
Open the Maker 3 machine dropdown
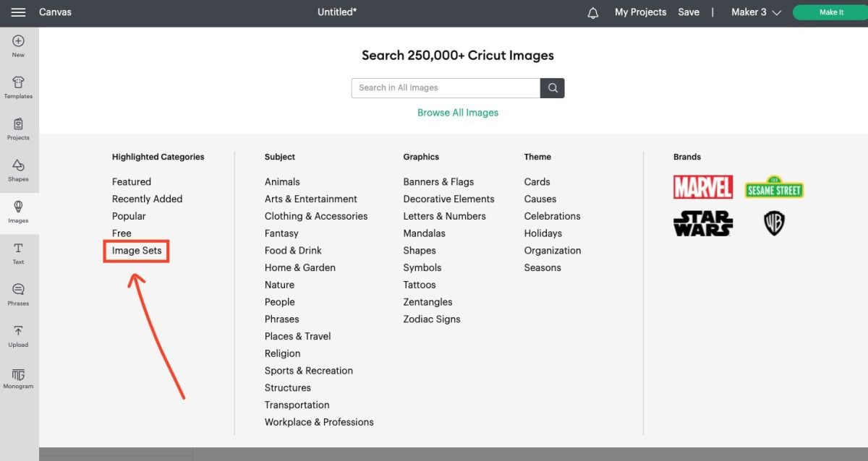[x=756, y=12]
